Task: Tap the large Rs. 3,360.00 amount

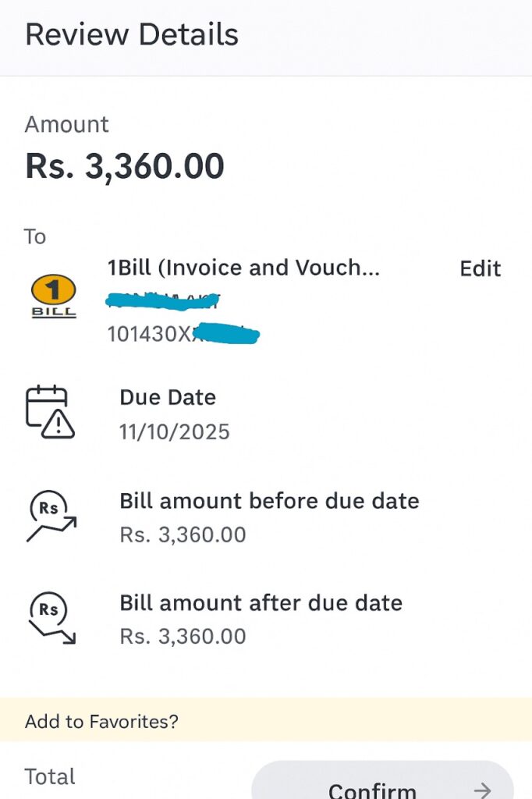Action: 125,166
